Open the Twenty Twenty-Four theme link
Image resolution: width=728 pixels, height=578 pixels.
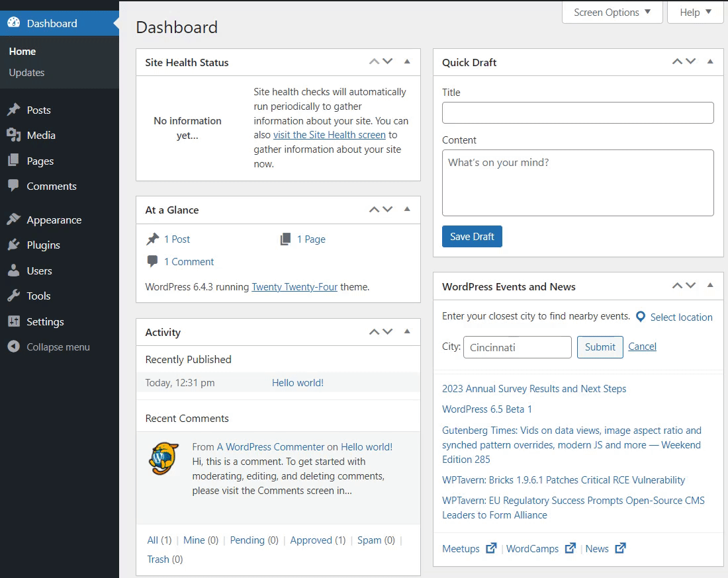point(295,286)
